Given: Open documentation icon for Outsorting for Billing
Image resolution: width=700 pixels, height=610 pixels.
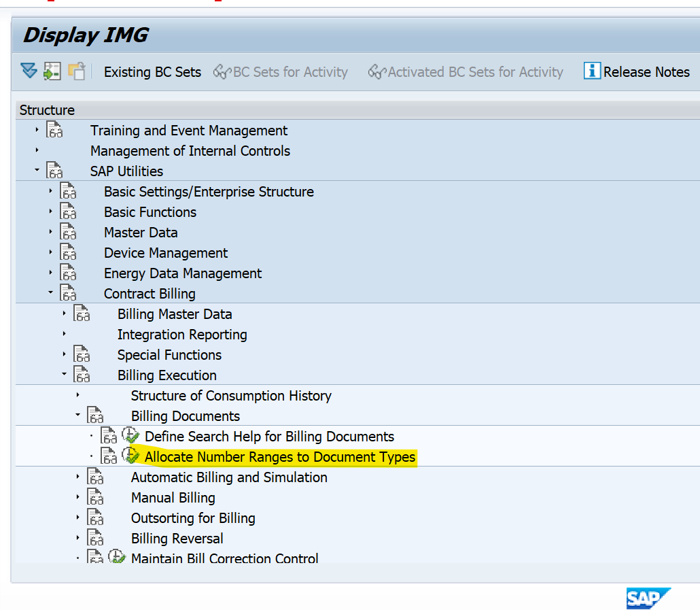Looking at the screenshot, I should click(96, 518).
